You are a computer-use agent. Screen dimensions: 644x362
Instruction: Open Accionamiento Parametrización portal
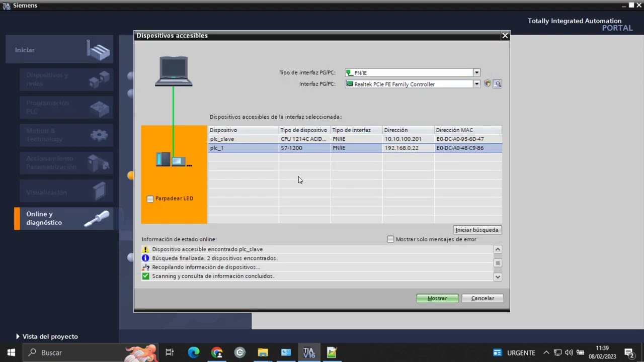coord(66,163)
